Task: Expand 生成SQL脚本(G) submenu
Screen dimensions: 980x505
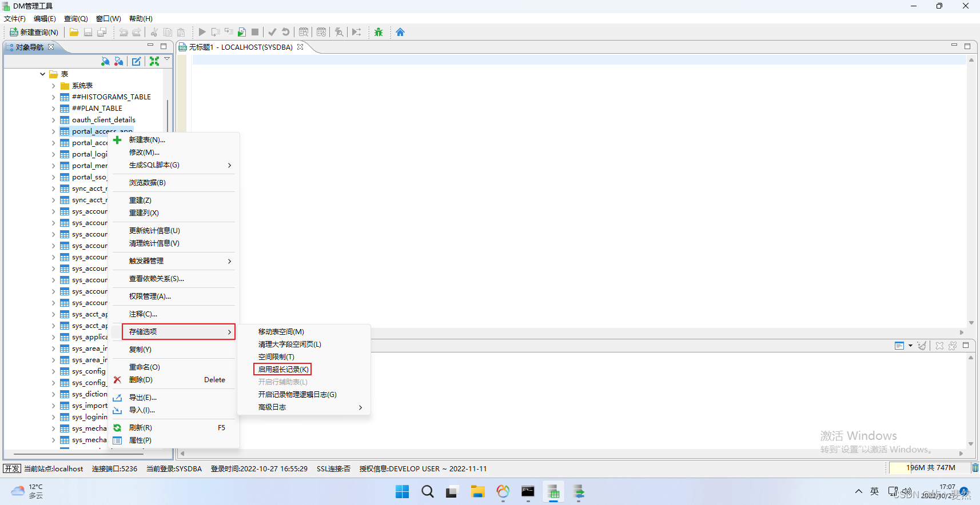Action: point(174,165)
